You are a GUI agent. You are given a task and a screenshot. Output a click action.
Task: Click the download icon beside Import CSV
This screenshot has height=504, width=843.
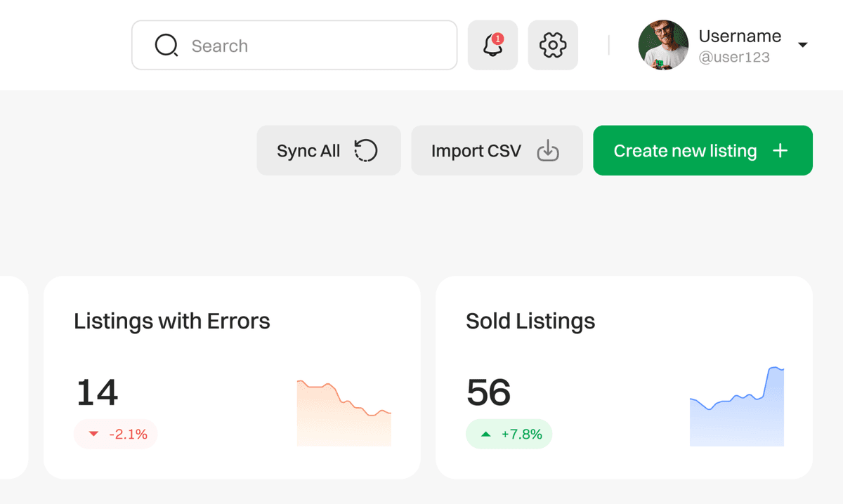[547, 151]
